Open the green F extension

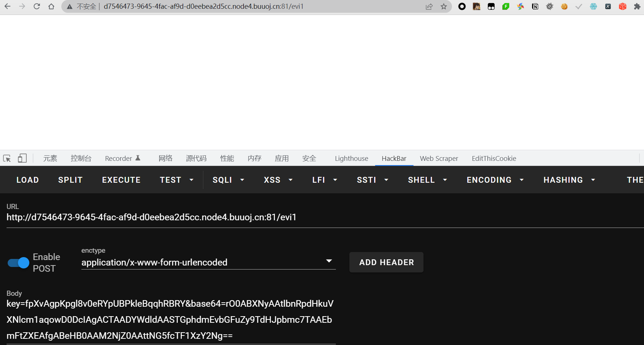506,7
